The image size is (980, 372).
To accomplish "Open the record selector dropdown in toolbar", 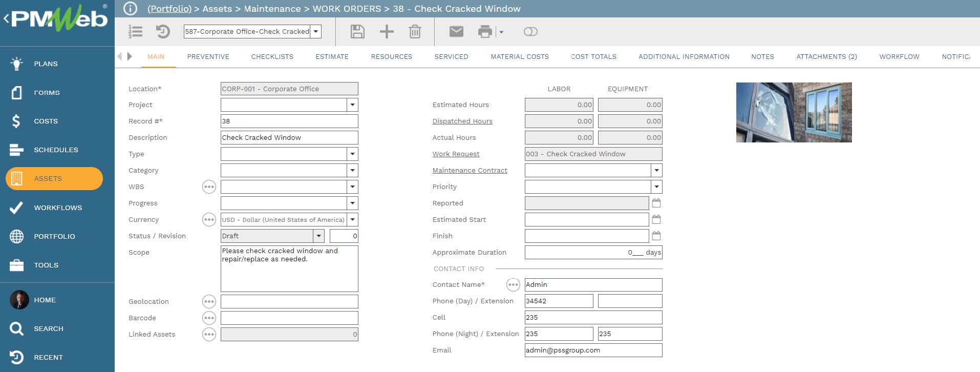I will pyautogui.click(x=316, y=32).
